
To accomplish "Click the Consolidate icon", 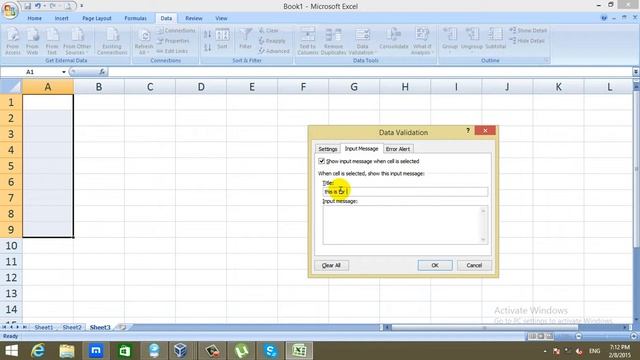I will click(393, 39).
